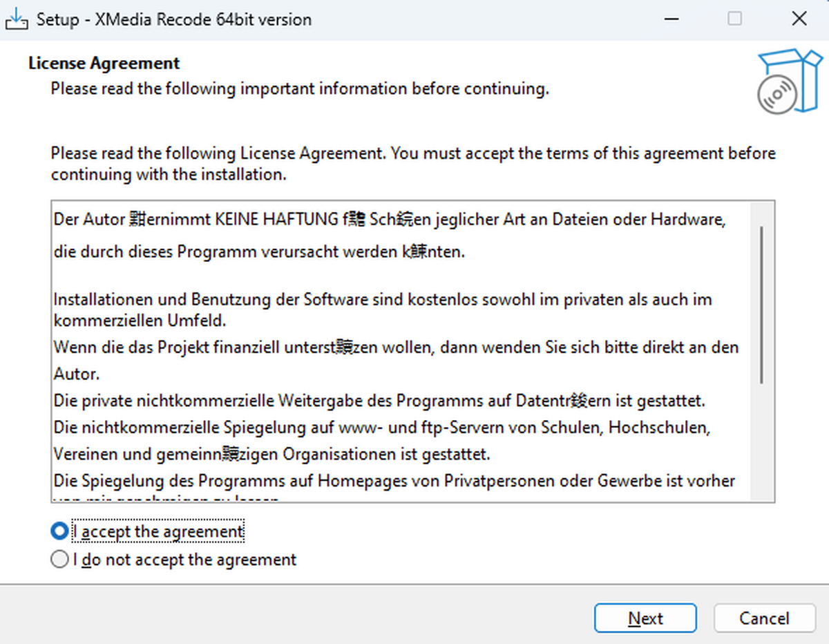This screenshot has height=644, width=829.
Task: Click the greyed-out maximize window button
Action: (x=735, y=19)
